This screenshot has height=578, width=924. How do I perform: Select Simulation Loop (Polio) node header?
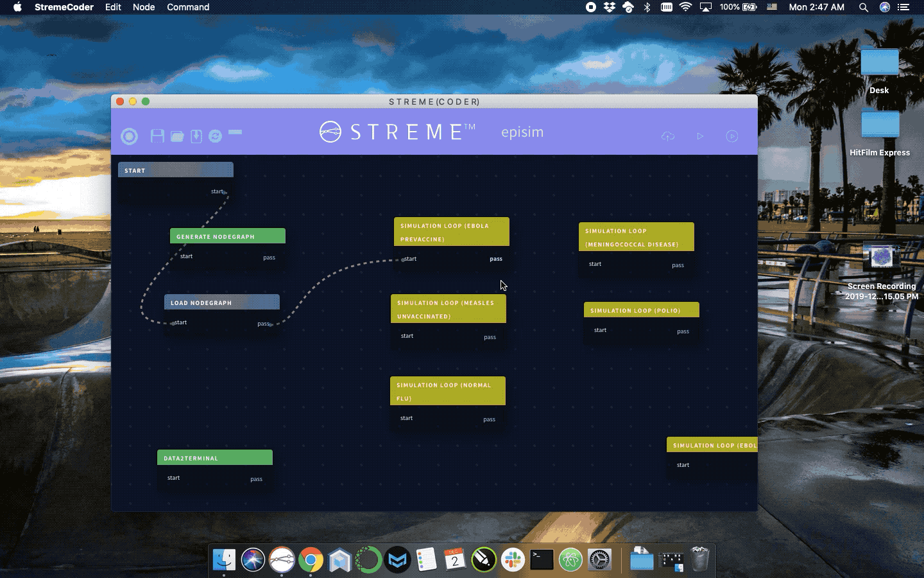click(642, 310)
